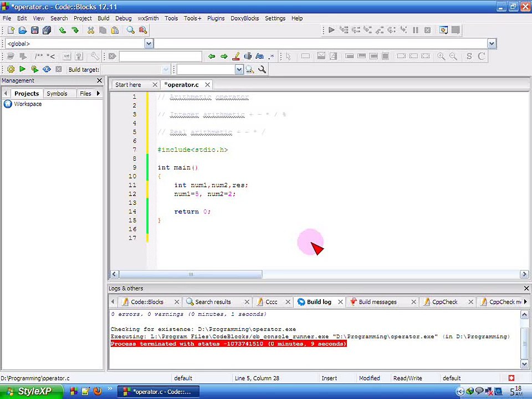The width and height of the screenshot is (532, 399).
Task: Toggle the selected text only icon
Action: click(248, 57)
